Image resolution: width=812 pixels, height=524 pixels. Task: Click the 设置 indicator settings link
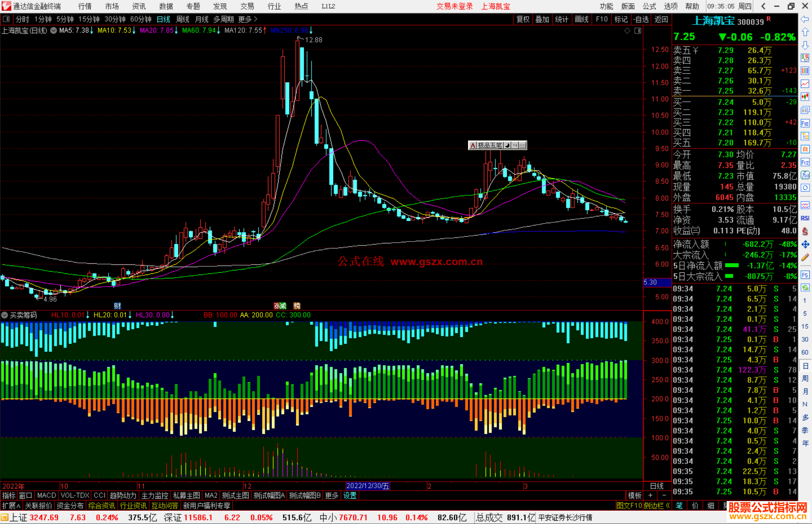(x=350, y=495)
